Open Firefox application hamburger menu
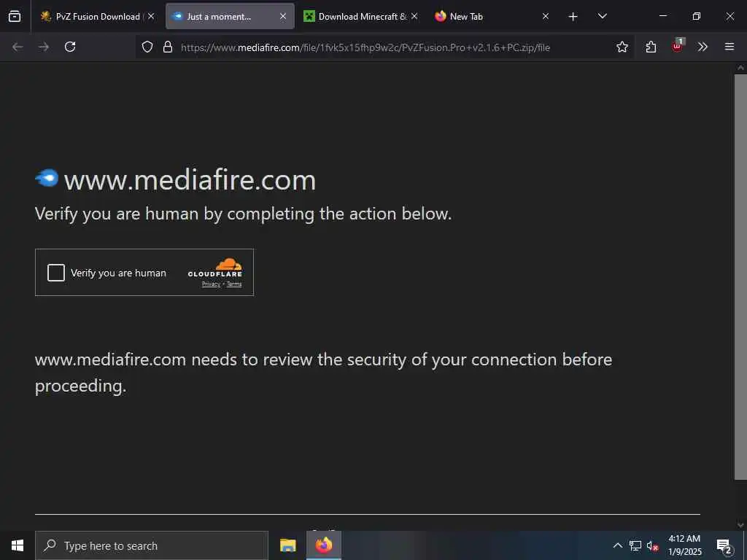The width and height of the screenshot is (747, 560). [x=729, y=47]
